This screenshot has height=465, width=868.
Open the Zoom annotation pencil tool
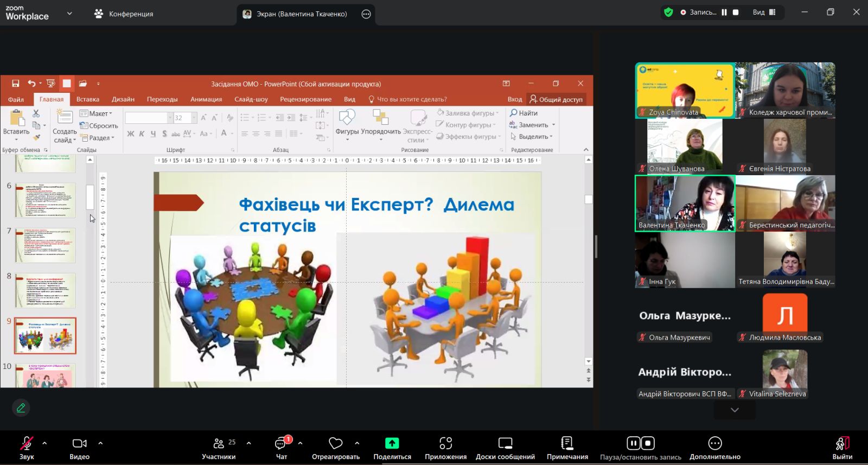click(21, 407)
